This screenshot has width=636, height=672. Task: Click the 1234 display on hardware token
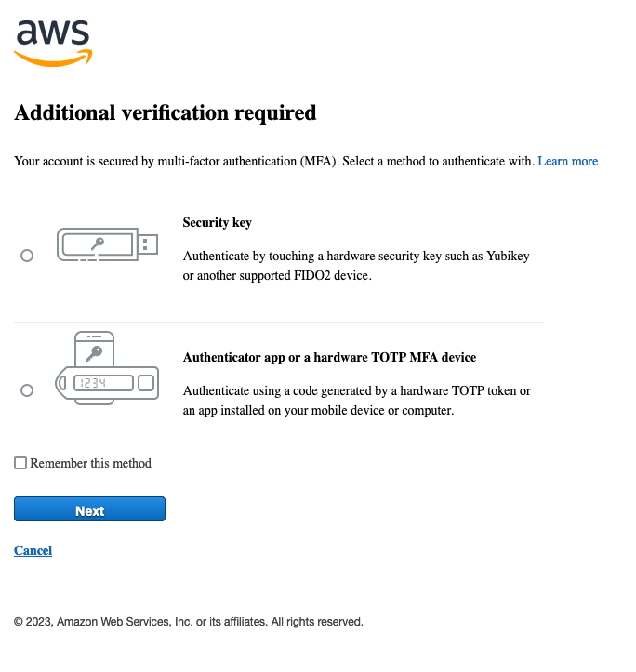click(x=103, y=383)
